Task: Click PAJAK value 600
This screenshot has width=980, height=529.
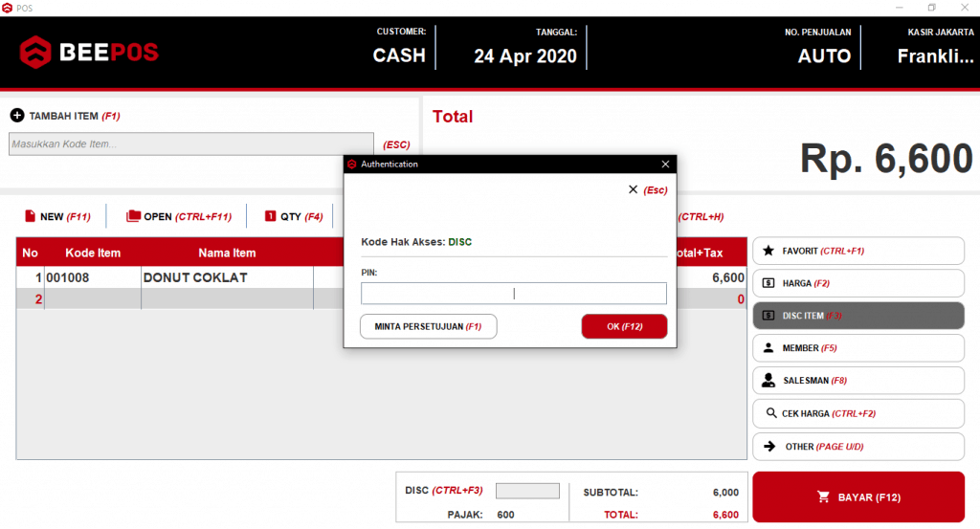Action: (505, 515)
